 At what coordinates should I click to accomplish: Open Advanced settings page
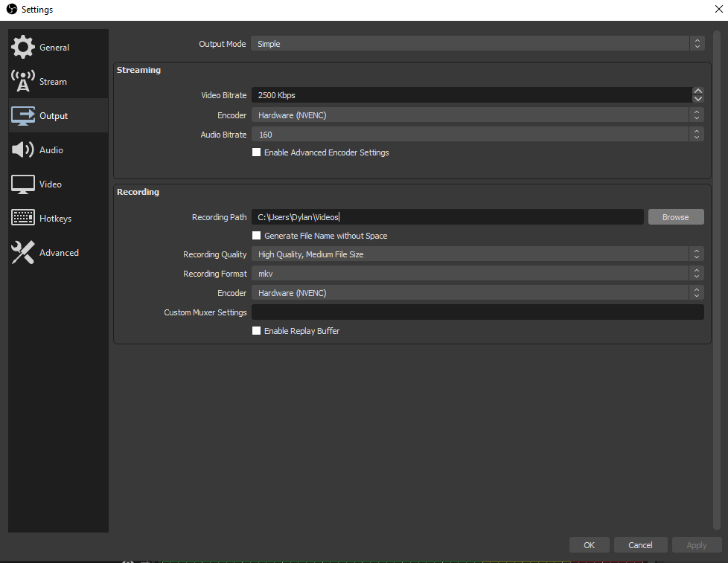(x=58, y=252)
